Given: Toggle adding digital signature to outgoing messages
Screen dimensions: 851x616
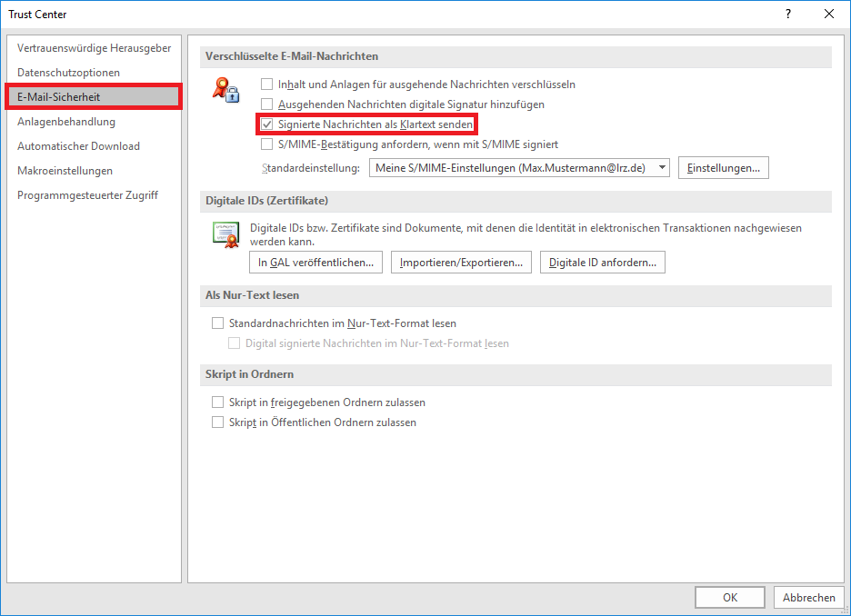Looking at the screenshot, I should (267, 104).
